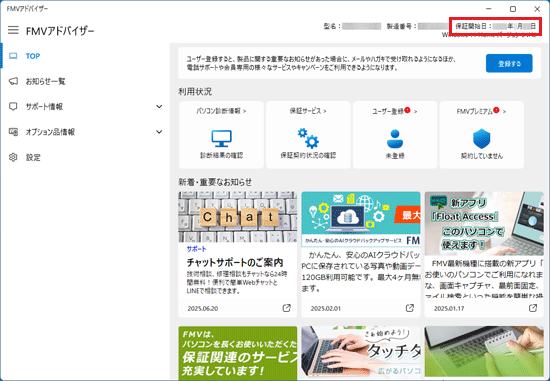The image size is (550, 381).
Task: Expand the オプション品情報 chevron
Action: coord(159,132)
